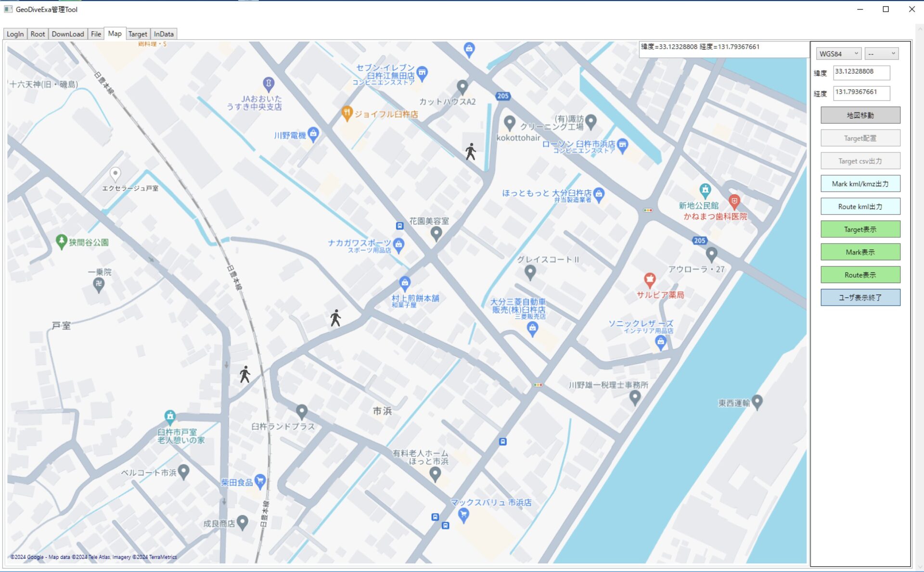Screen dimensions: 924x572
Task: Click the グレイスコートII map pin
Action: point(530,273)
